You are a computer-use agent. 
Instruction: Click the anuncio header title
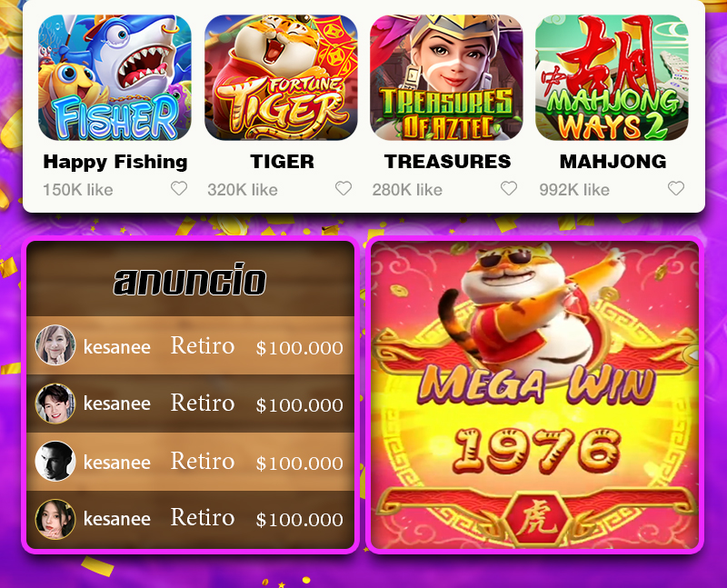(x=190, y=280)
